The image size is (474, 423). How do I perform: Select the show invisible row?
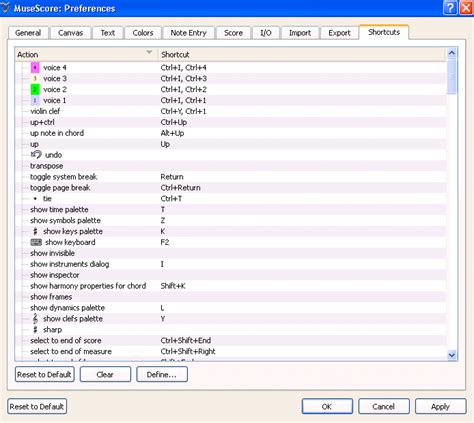point(230,253)
